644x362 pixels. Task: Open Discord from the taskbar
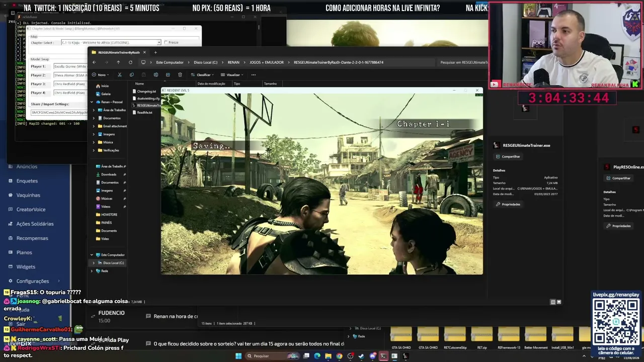(x=372, y=356)
